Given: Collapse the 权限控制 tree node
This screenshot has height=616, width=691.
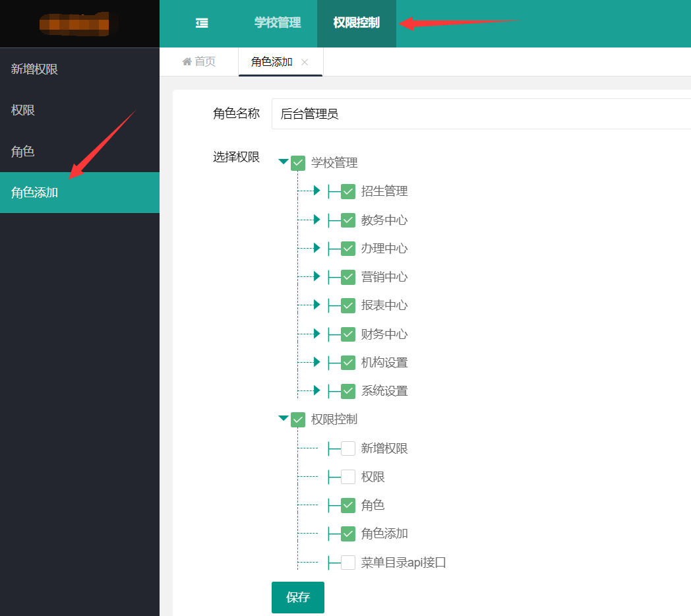Looking at the screenshot, I should [x=284, y=417].
